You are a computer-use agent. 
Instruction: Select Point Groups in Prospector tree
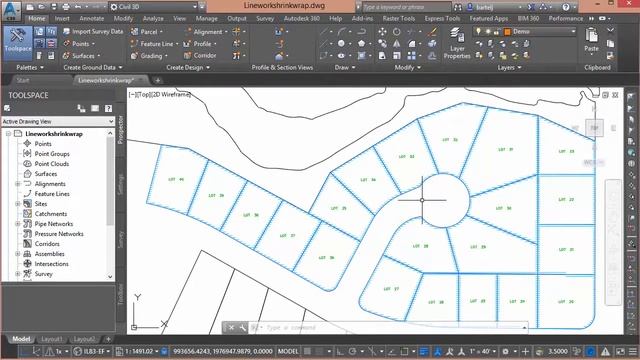(52, 153)
